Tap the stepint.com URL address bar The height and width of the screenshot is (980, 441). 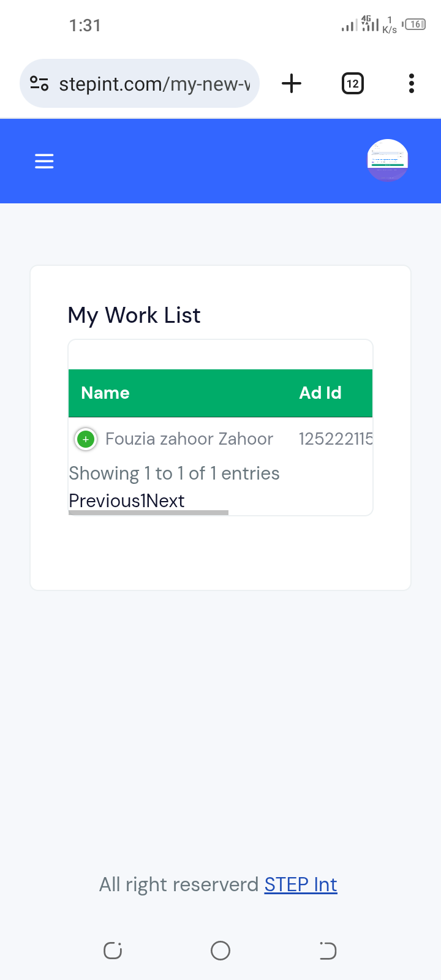pyautogui.click(x=140, y=83)
